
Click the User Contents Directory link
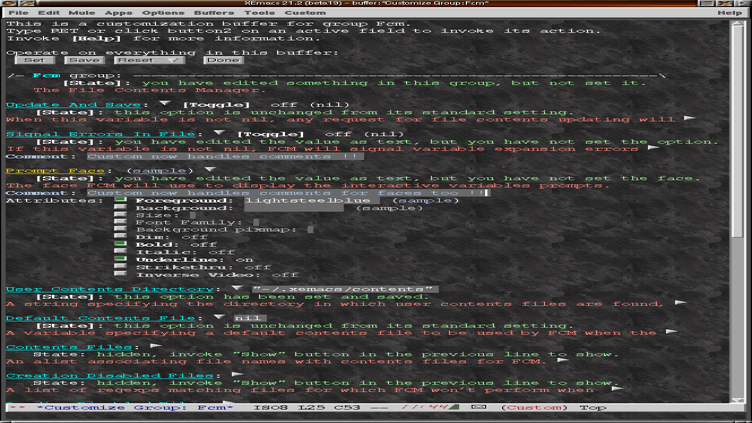110,289
